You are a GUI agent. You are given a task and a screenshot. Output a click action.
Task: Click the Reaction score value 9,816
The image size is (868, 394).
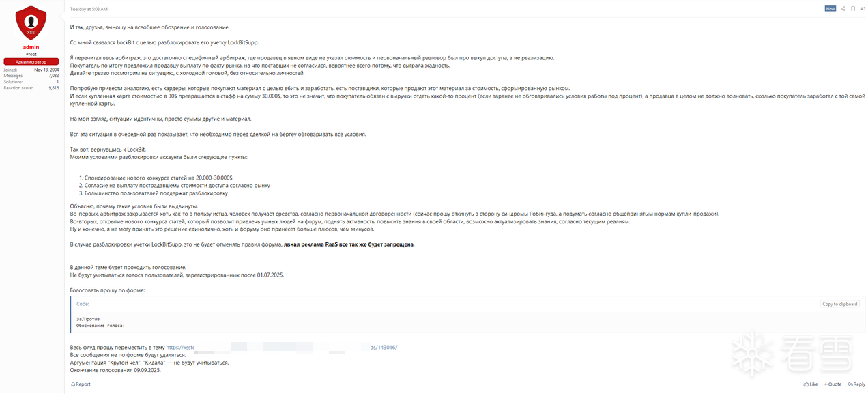pos(53,88)
